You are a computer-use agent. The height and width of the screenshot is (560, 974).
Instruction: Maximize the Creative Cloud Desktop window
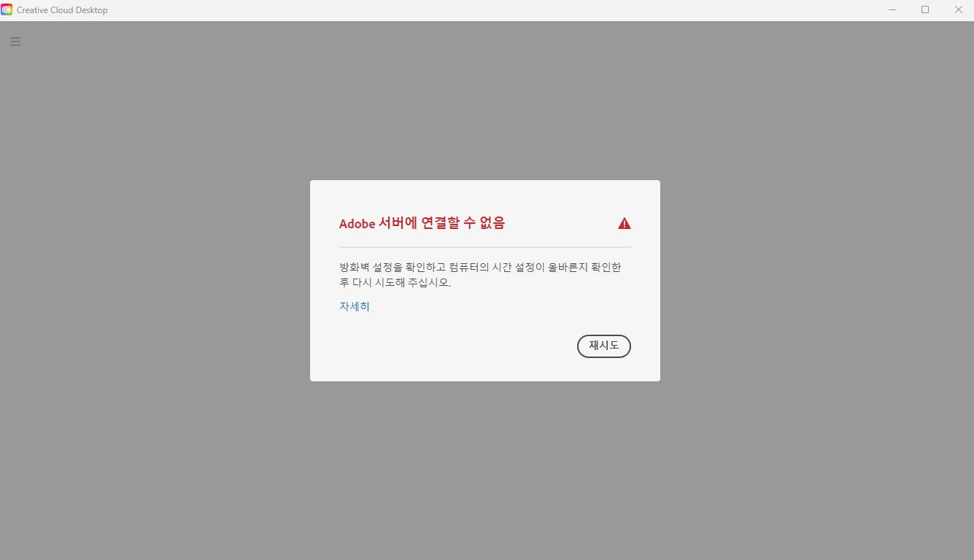click(925, 10)
